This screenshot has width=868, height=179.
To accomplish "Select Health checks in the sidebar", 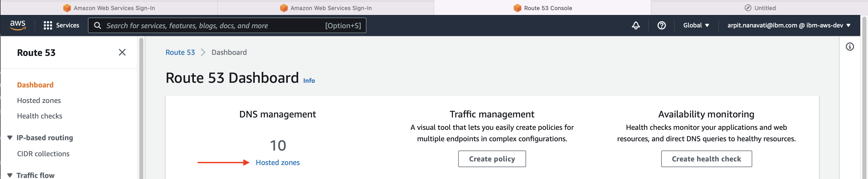I will point(40,116).
